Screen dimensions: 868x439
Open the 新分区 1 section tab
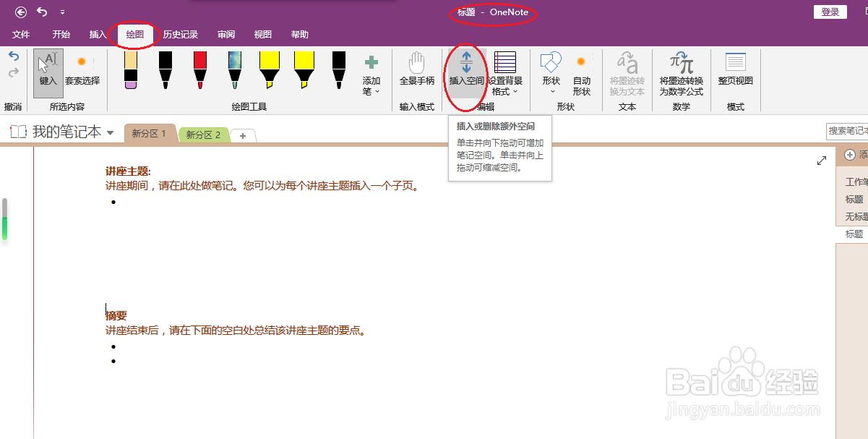coord(150,134)
